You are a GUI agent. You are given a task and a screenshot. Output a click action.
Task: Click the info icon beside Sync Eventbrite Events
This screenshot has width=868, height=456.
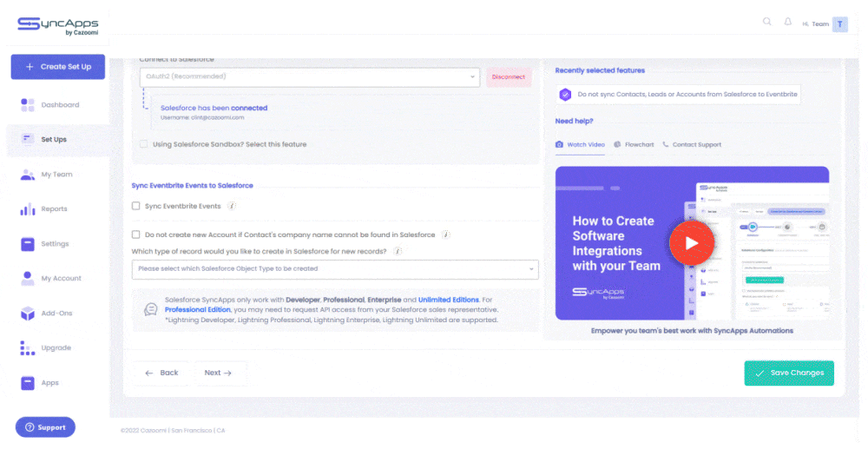232,206
